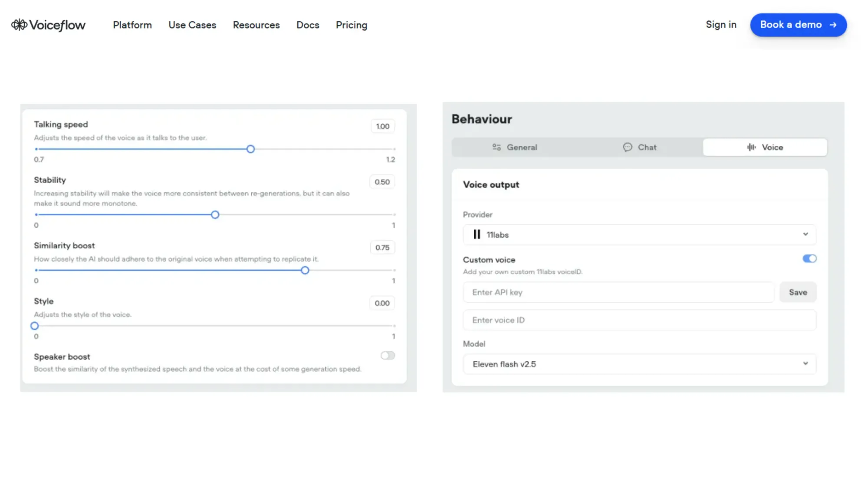This screenshot has width=868, height=488.
Task: Disable the Custom voice toggle
Action: tap(809, 258)
